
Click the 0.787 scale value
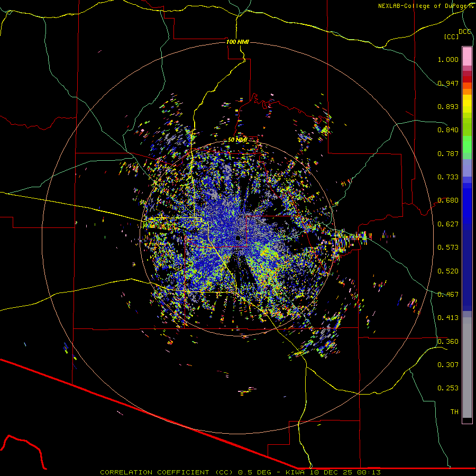448,153
